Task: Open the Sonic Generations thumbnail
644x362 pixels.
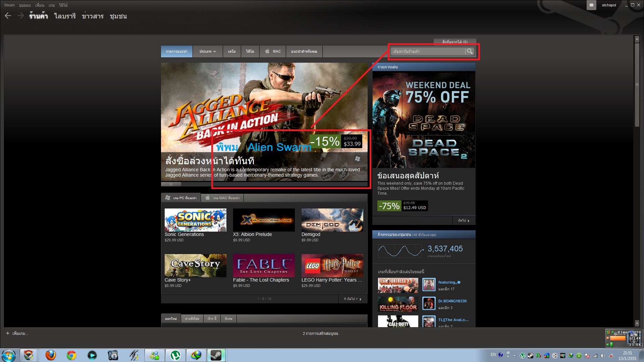Action: pyautogui.click(x=195, y=220)
